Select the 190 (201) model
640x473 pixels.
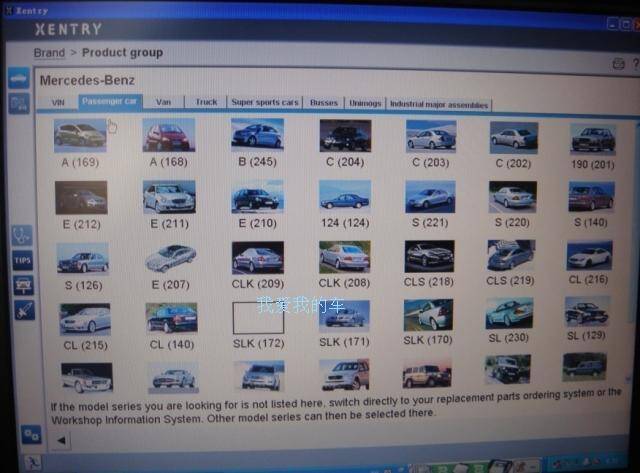coord(593,140)
